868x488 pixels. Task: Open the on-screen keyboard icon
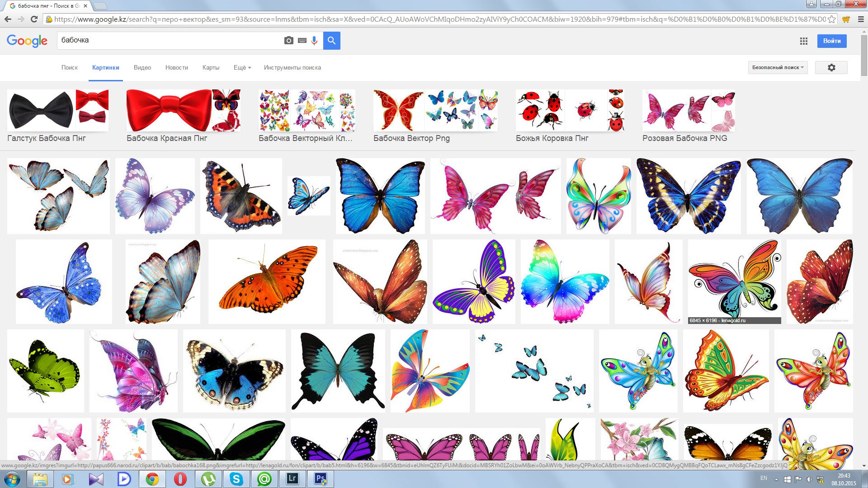pos(302,41)
